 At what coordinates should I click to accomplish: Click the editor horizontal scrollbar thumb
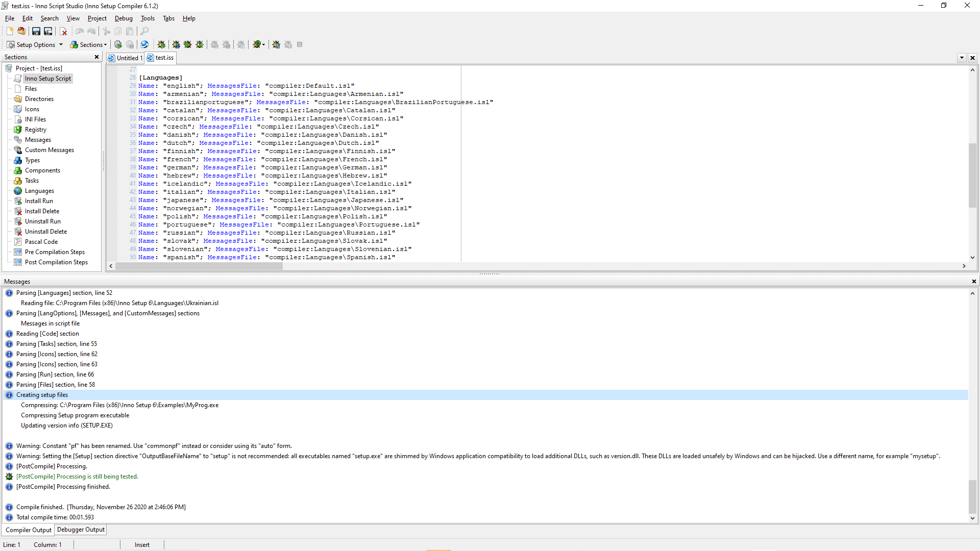pyautogui.click(x=199, y=266)
